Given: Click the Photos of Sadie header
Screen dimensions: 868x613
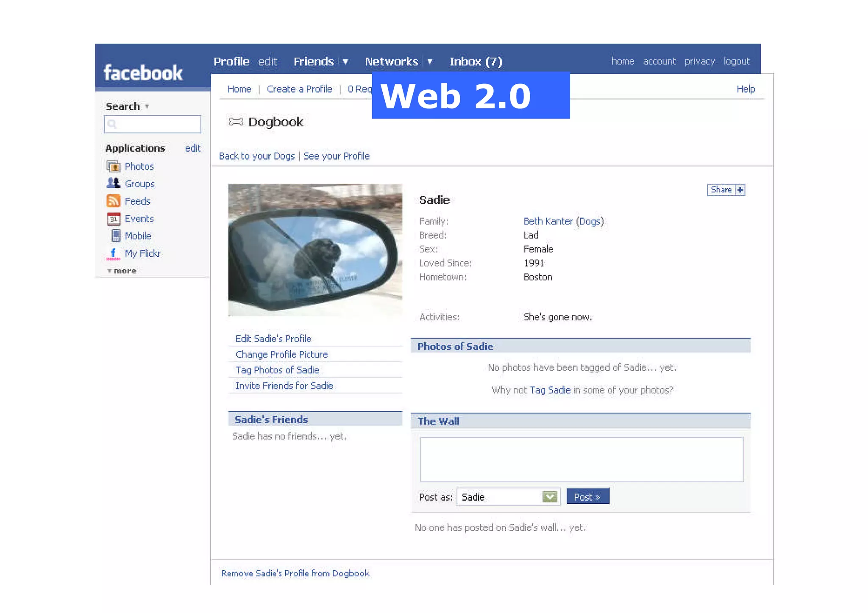Looking at the screenshot, I should [581, 346].
